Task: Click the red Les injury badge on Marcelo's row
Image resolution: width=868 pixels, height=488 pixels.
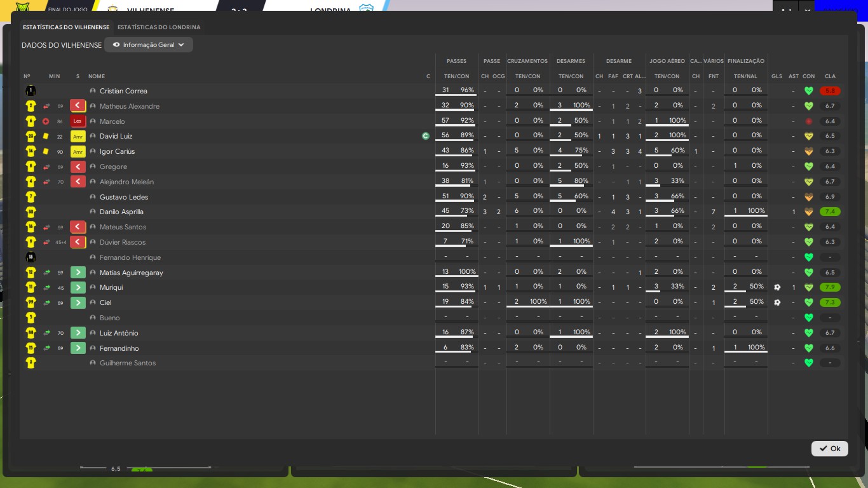Action: [78, 121]
